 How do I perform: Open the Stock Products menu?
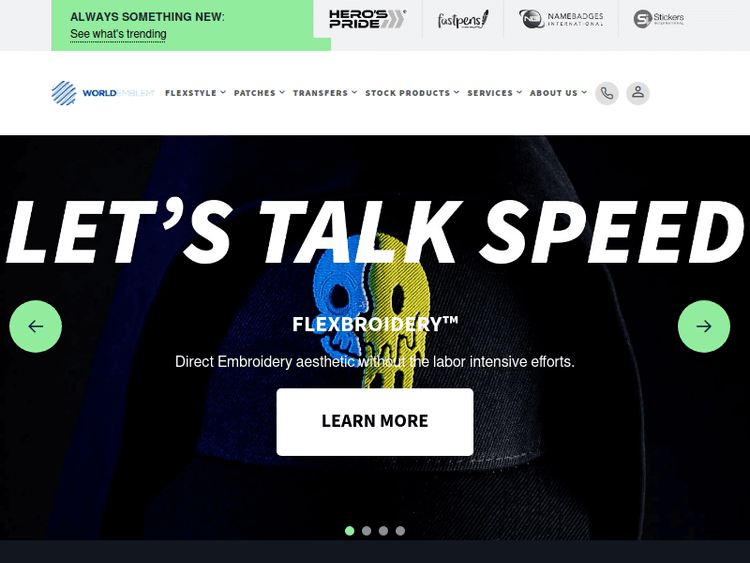point(412,93)
